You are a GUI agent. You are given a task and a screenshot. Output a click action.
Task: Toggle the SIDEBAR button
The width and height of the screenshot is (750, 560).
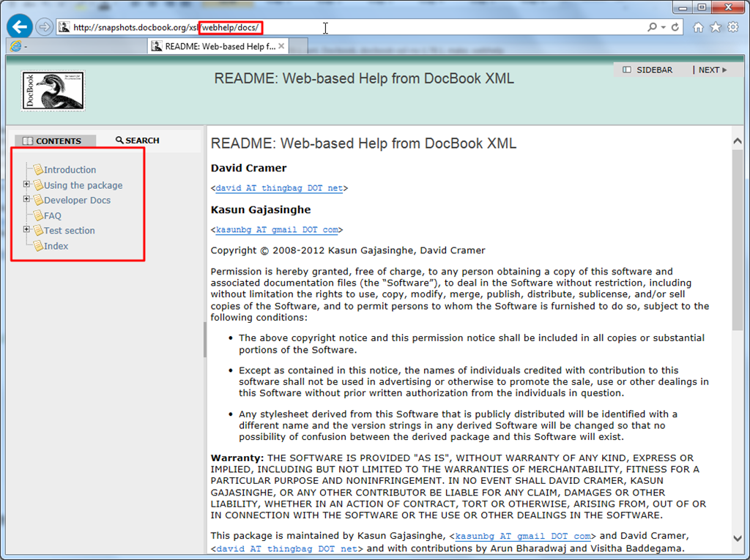click(x=647, y=70)
